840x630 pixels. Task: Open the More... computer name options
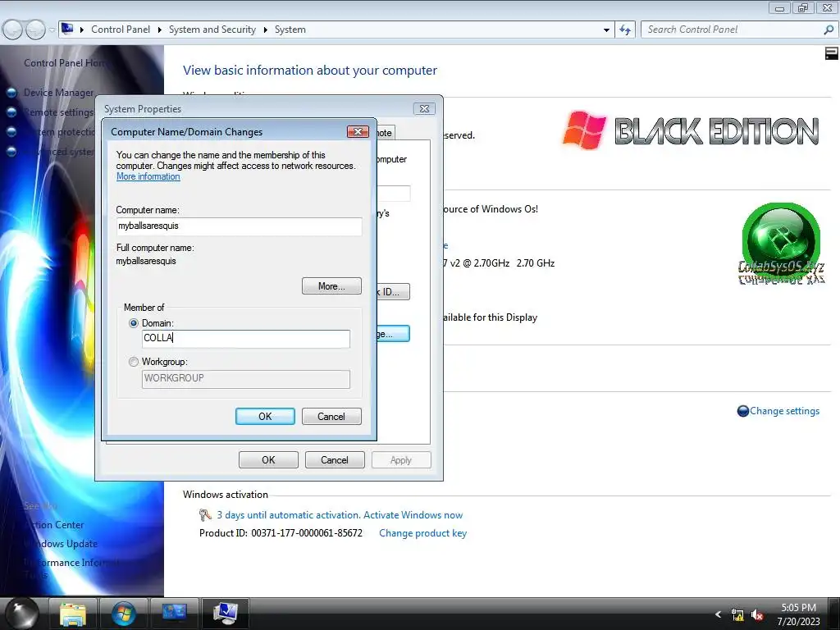331,286
